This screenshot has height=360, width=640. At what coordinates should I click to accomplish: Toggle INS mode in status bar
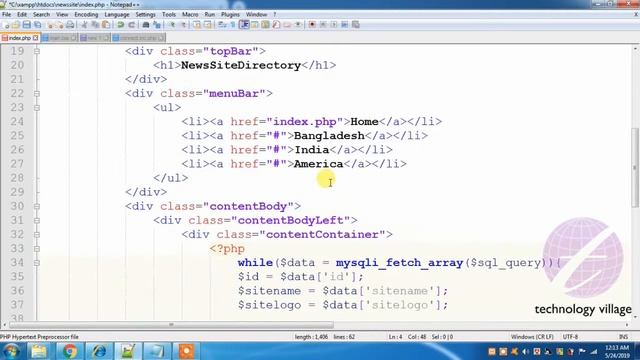click(623, 337)
